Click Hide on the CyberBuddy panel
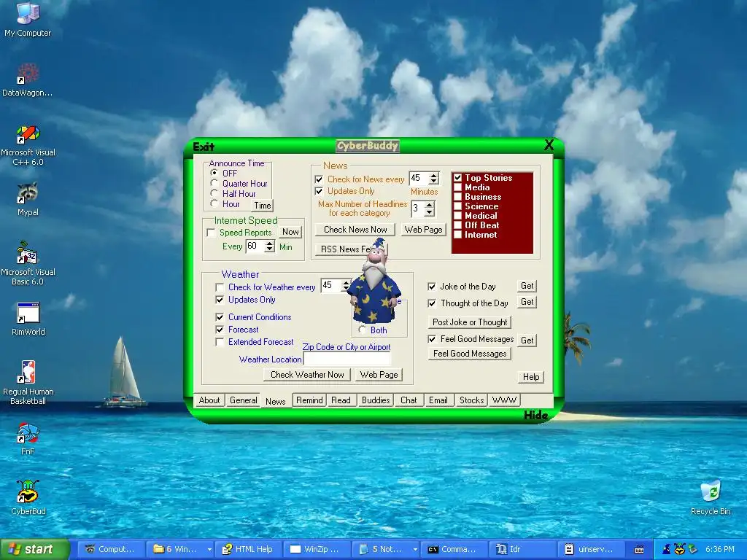Viewport: 747px width, 560px height. (536, 415)
